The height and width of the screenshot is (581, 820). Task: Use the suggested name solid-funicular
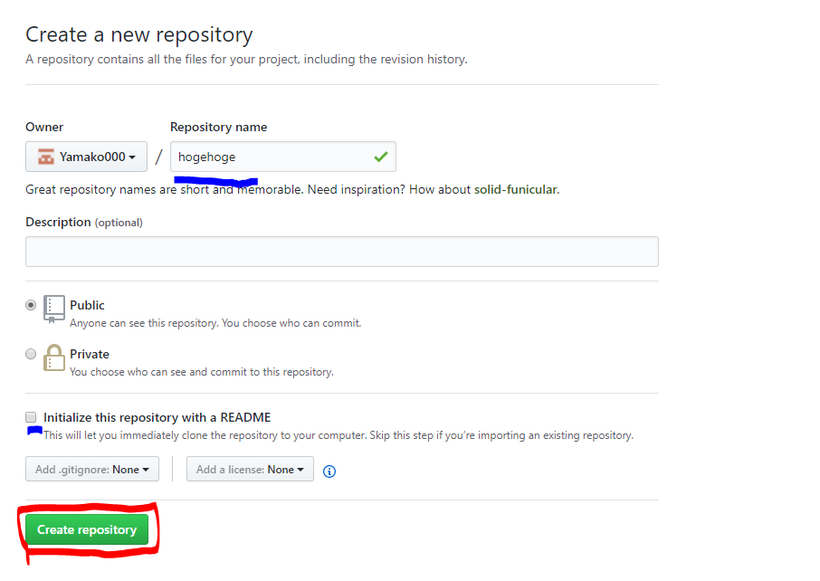pyautogui.click(x=516, y=189)
